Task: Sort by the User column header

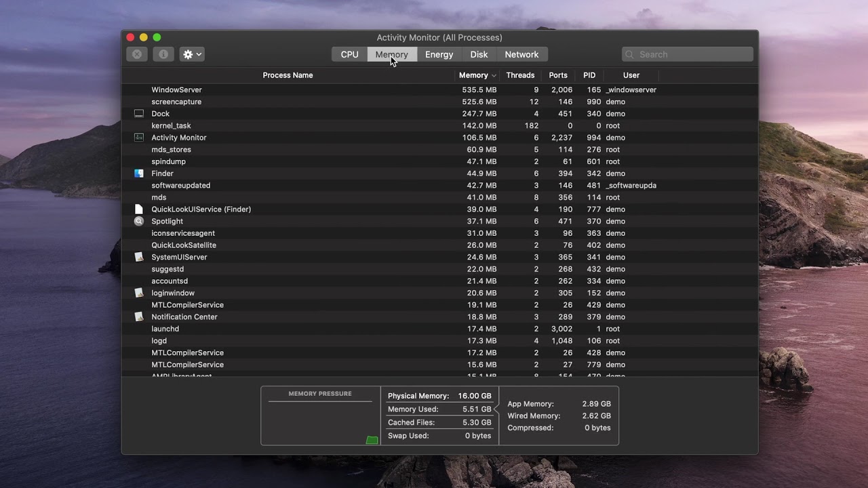Action: (x=631, y=75)
